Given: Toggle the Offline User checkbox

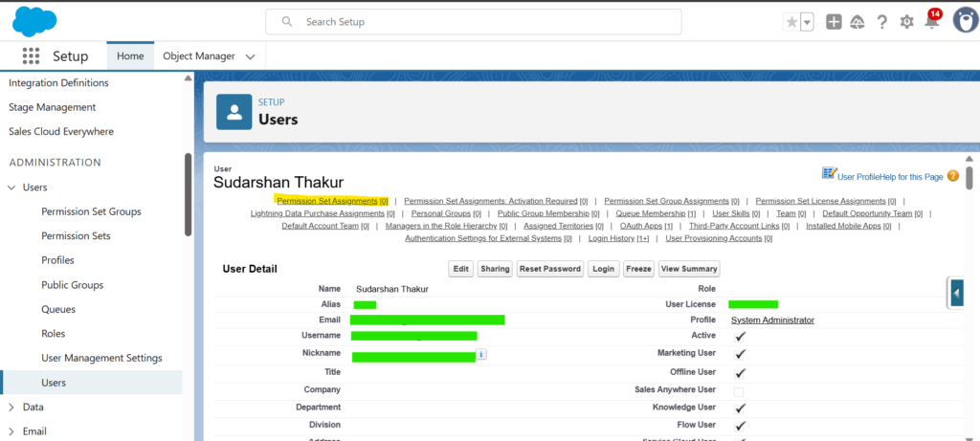Looking at the screenshot, I should pyautogui.click(x=740, y=373).
